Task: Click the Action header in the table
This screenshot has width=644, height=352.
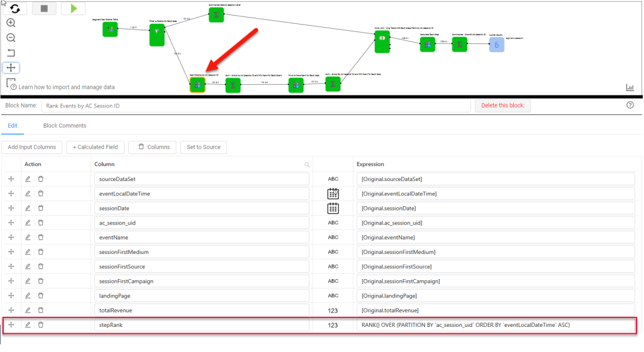Action: [33, 164]
